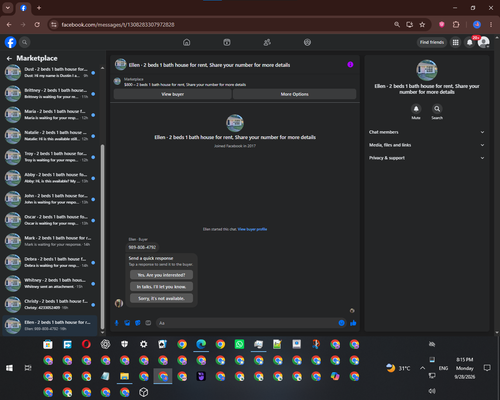Open the Whitney conversation

[50, 283]
